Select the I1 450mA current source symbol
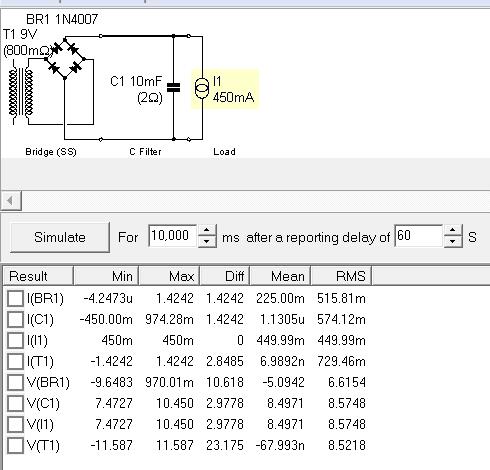The height and width of the screenshot is (470, 490). coord(202,88)
